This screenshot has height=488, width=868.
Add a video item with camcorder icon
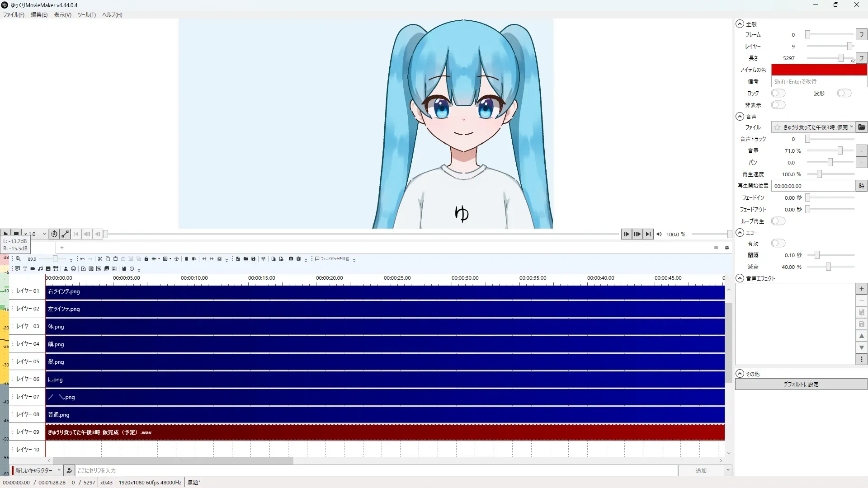coord(33,269)
